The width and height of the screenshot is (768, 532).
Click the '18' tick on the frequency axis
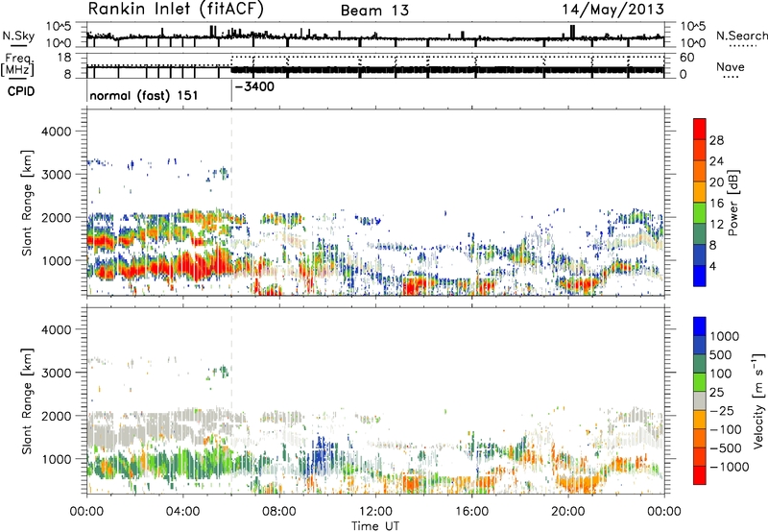click(64, 57)
